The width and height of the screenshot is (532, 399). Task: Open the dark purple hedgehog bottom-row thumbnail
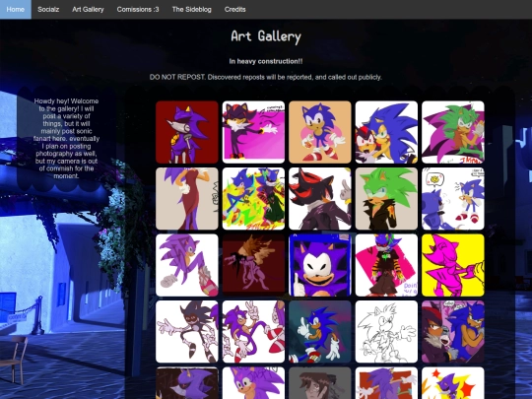coord(187,382)
